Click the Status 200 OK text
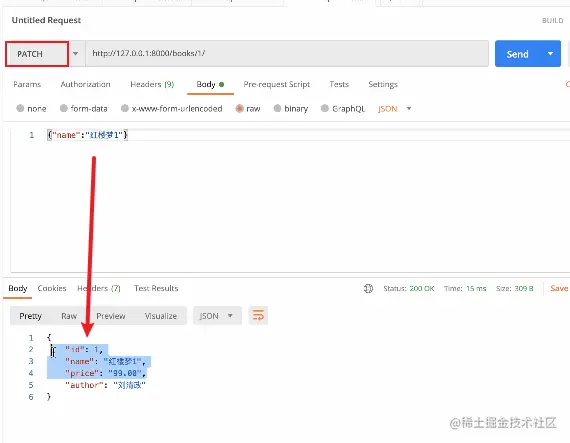The width and height of the screenshot is (570, 443). [x=409, y=289]
